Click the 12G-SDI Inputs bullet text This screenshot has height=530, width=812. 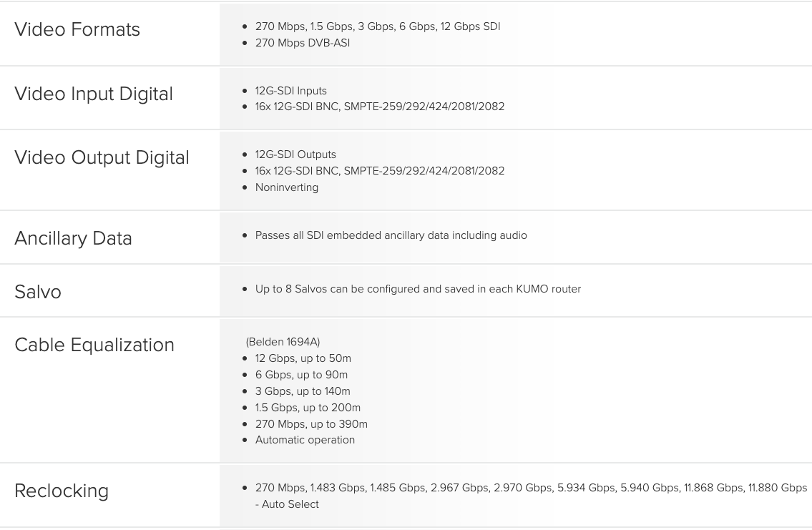click(x=291, y=91)
